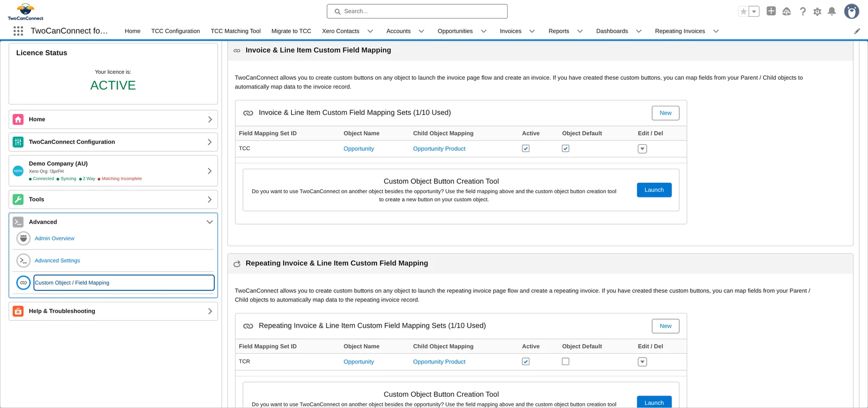Image resolution: width=868 pixels, height=408 pixels.
Task: Open Advanced Settings link
Action: tap(57, 260)
